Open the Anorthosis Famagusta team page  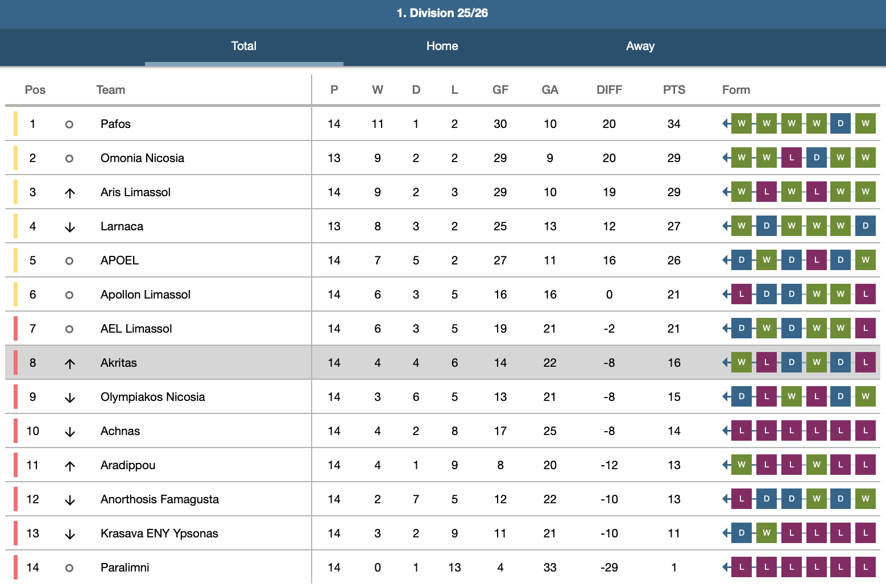pos(159,499)
